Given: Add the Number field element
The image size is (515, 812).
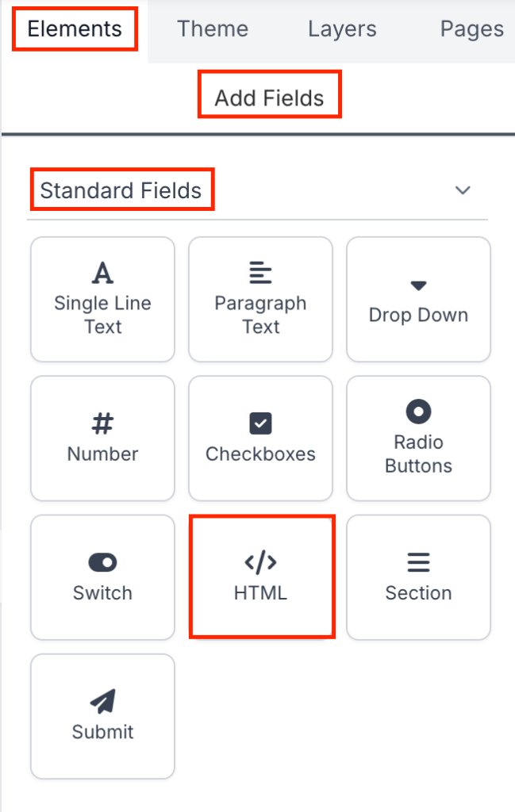Looking at the screenshot, I should [x=102, y=439].
